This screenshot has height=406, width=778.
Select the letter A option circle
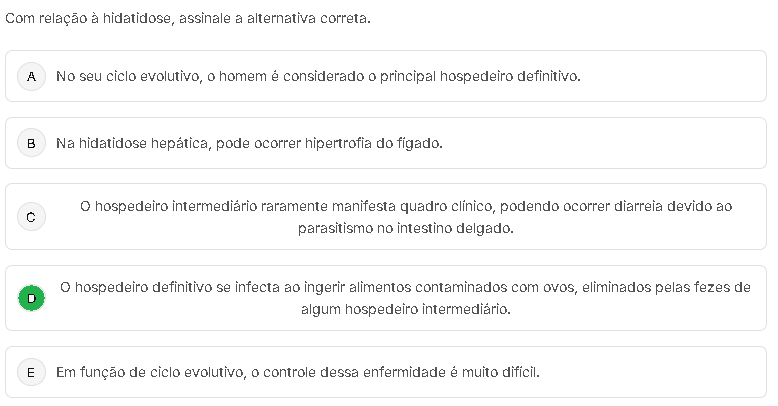pos(32,76)
